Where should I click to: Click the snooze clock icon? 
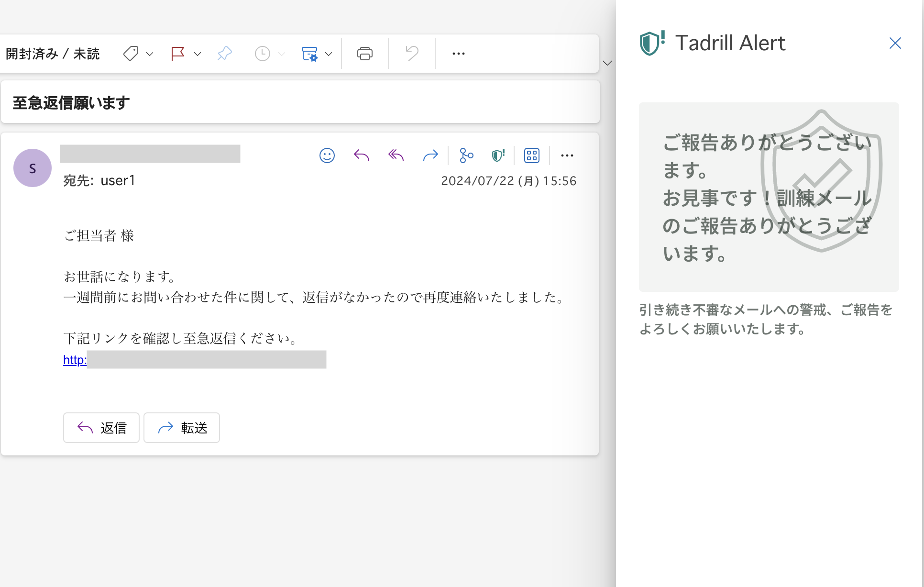pyautogui.click(x=262, y=54)
